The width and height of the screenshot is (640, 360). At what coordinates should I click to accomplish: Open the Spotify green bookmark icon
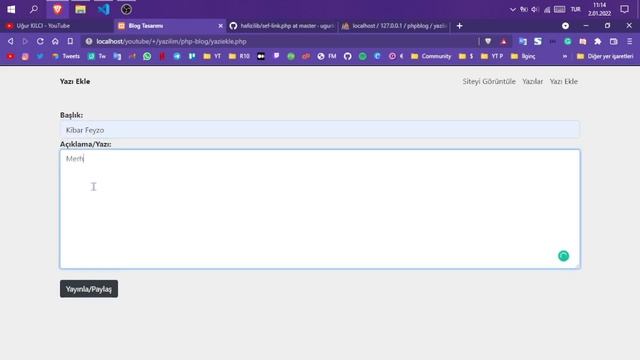[362, 56]
